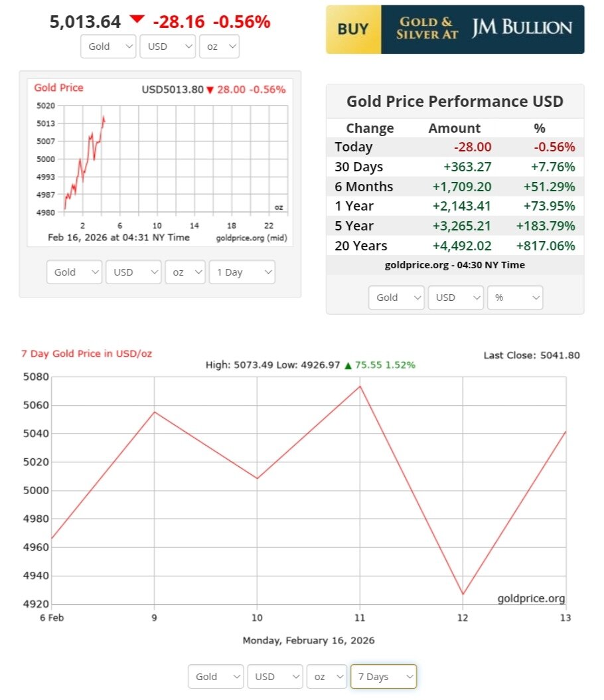Image resolution: width=604 pixels, height=700 pixels.
Task: Click the goldprice.org watermark in 7-day chart
Action: click(531, 598)
